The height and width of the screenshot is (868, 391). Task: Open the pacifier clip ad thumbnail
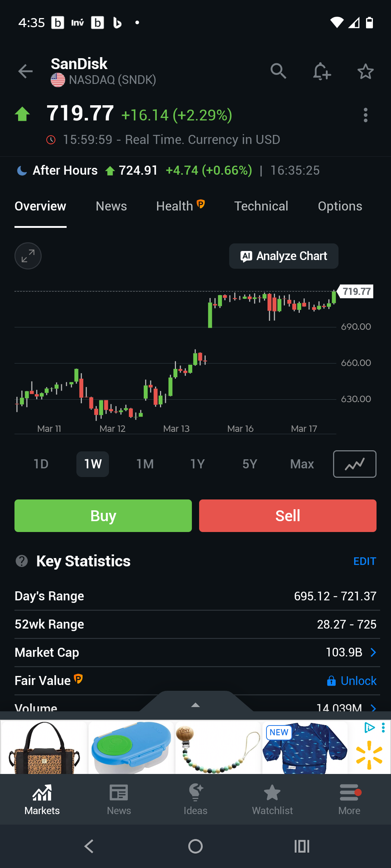point(218,747)
